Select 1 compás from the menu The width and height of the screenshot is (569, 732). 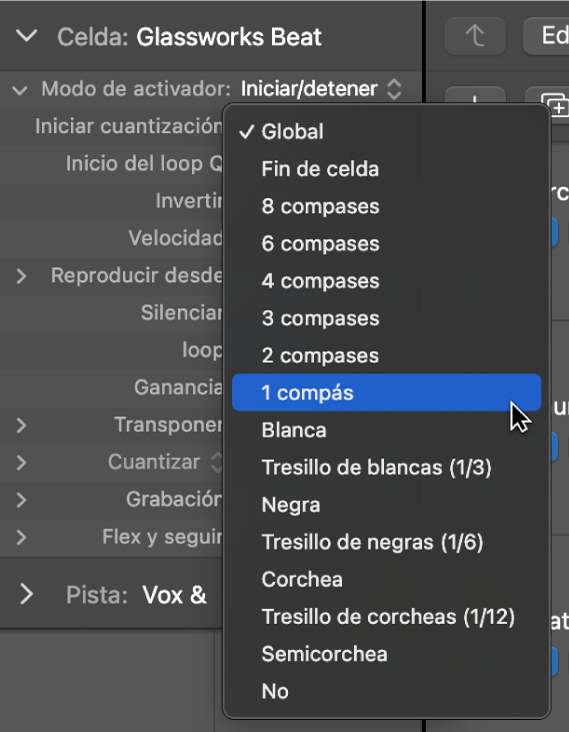386,393
